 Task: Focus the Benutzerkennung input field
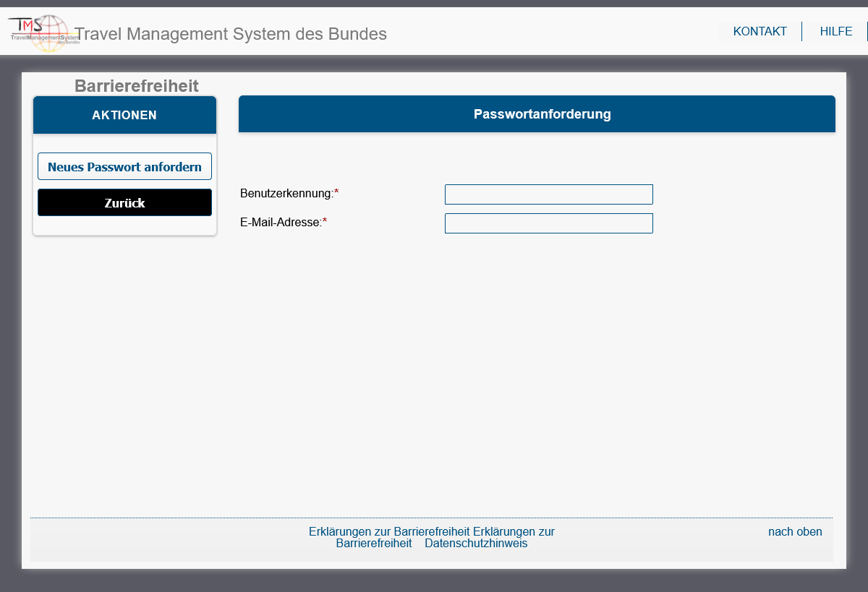549,194
